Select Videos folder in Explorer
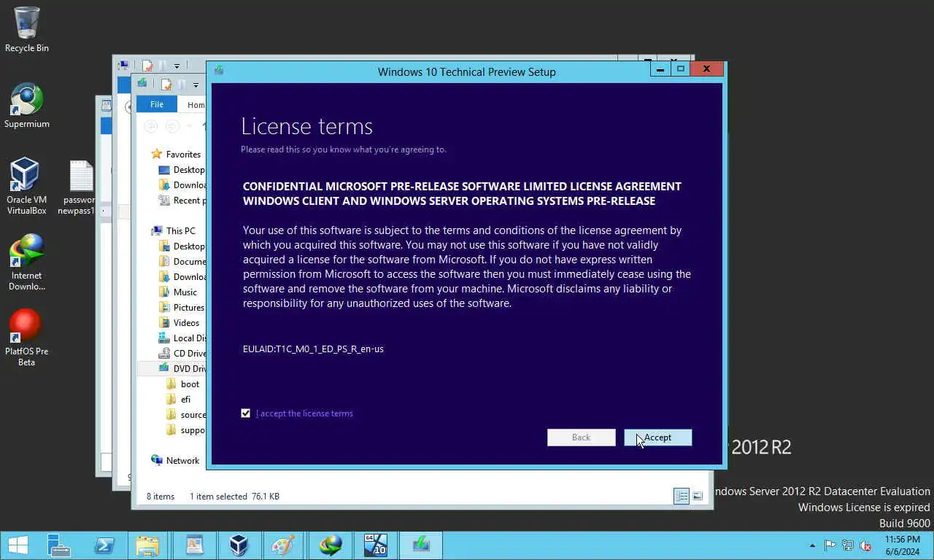This screenshot has width=934, height=560. [x=186, y=323]
